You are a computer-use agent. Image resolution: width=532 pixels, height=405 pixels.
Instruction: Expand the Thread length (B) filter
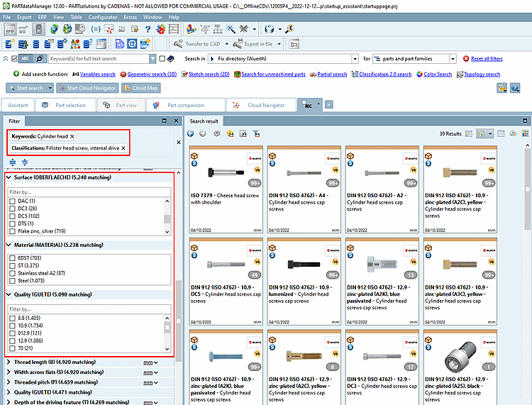(x=9, y=362)
